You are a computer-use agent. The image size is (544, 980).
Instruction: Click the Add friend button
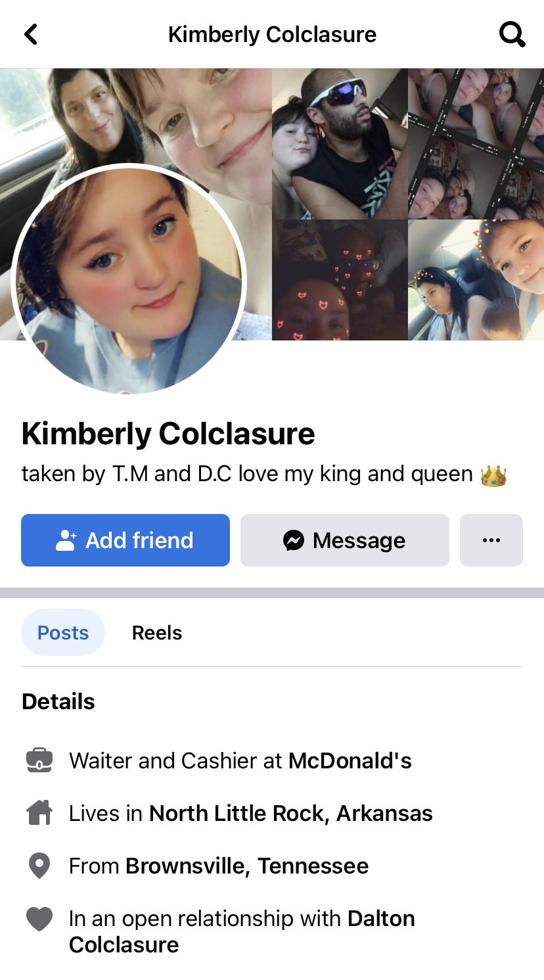tap(125, 540)
